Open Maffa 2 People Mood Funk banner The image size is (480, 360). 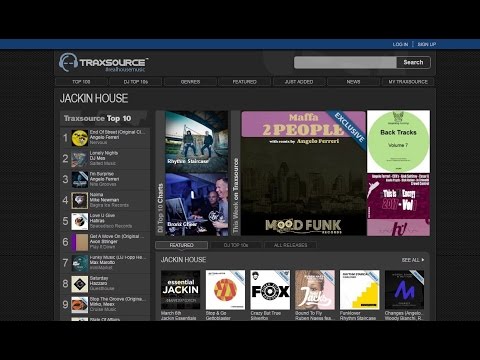tap(303, 173)
